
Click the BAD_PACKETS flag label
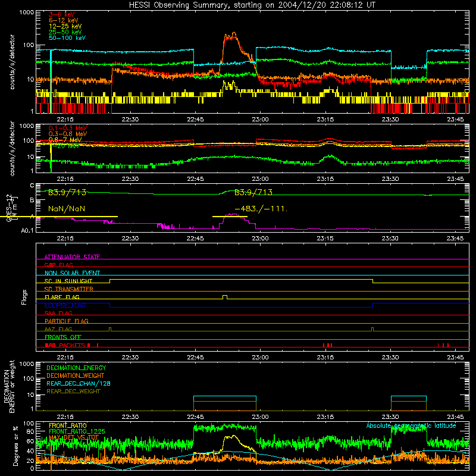pyautogui.click(x=65, y=345)
